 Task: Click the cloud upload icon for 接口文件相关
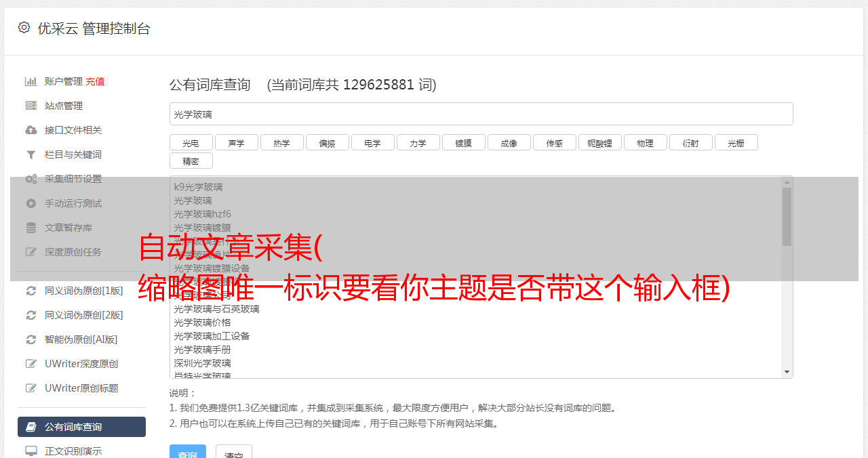(31, 130)
